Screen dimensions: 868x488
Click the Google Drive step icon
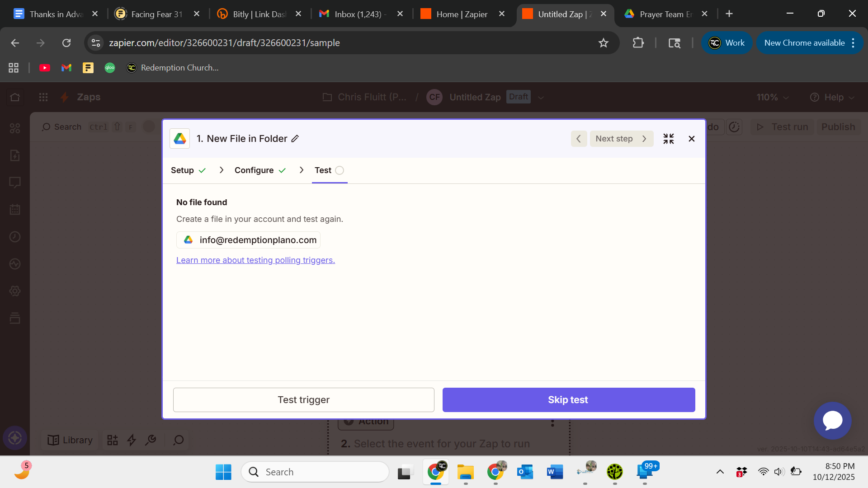click(180, 139)
